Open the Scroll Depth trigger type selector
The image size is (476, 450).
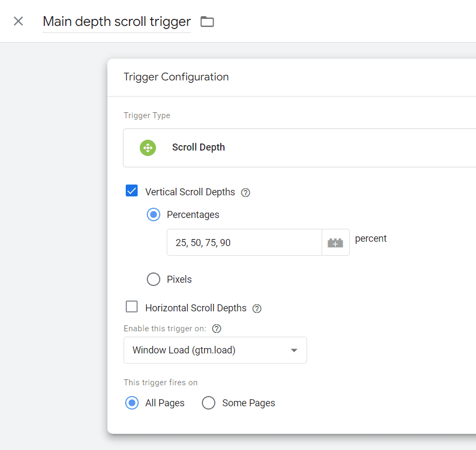tap(300, 148)
